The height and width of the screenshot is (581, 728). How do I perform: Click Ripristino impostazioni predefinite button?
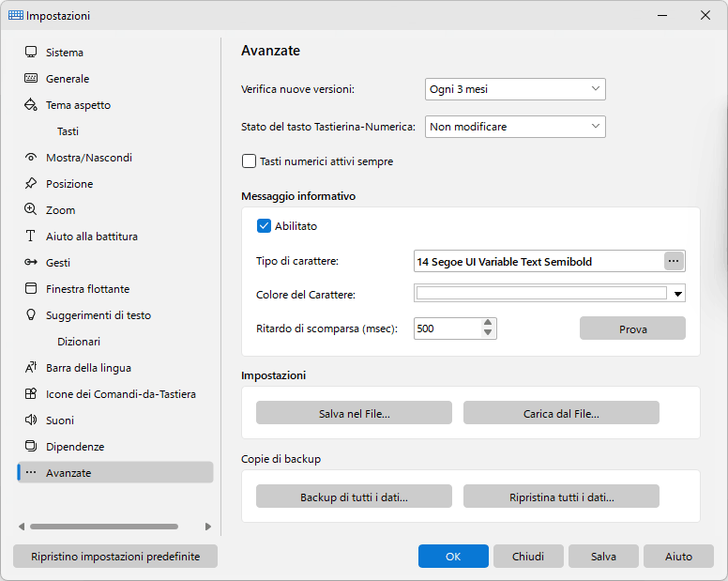point(115,557)
